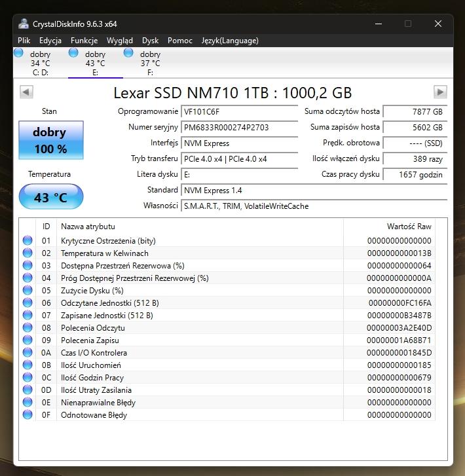Open the Plik menu
465x476 pixels.
pyautogui.click(x=24, y=41)
